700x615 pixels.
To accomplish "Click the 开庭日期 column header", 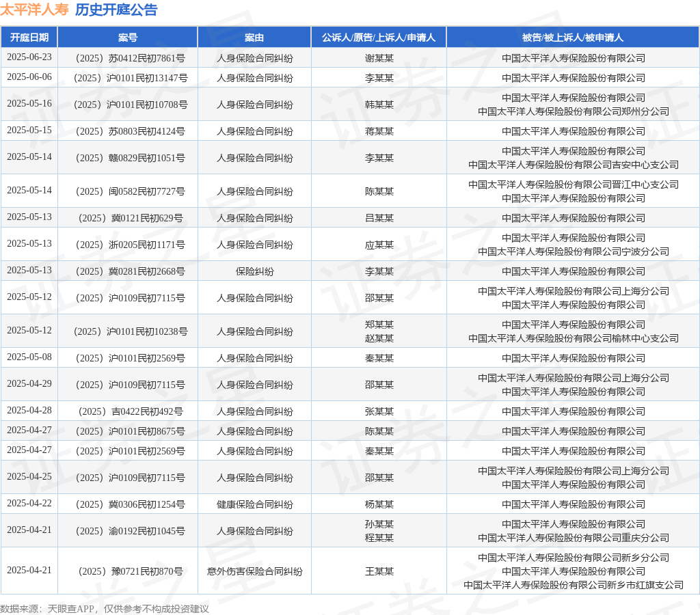I will click(29, 38).
